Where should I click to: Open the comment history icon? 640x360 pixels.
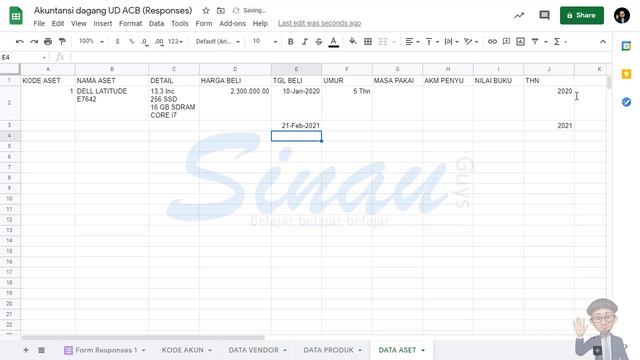[x=544, y=16]
